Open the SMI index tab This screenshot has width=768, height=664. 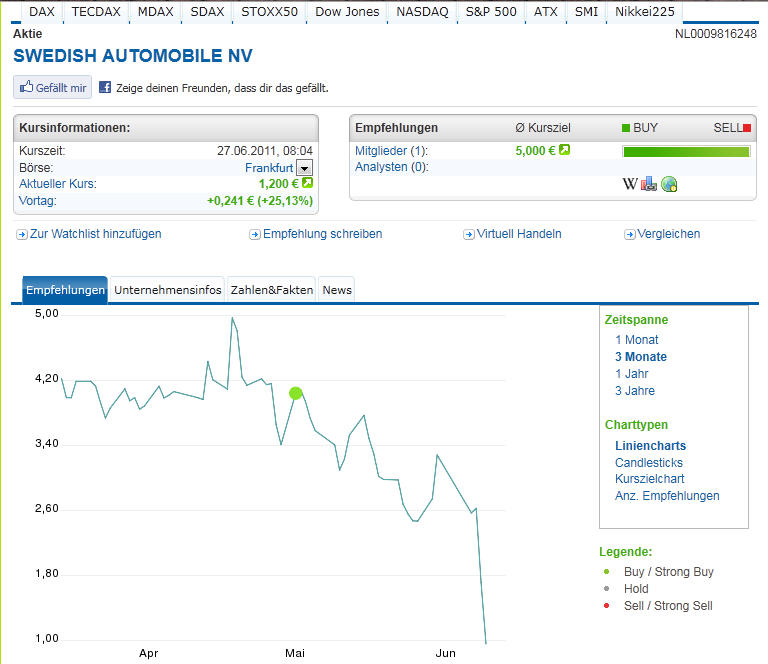pos(586,12)
